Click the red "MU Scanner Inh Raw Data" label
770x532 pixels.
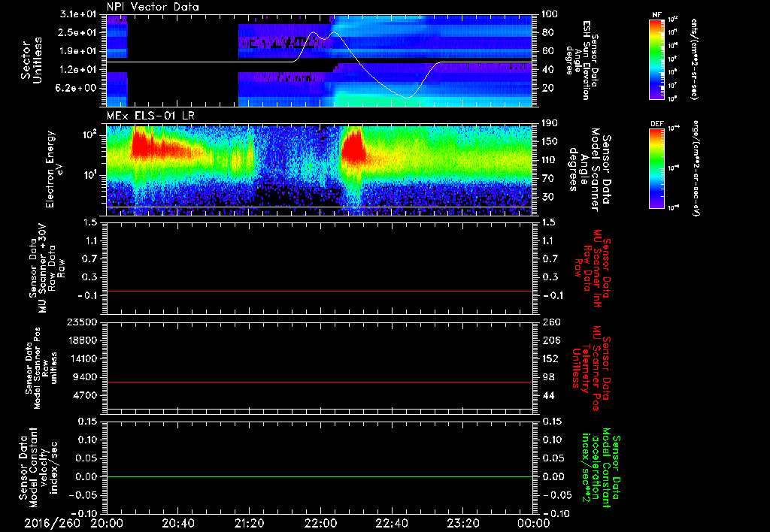[x=593, y=268]
